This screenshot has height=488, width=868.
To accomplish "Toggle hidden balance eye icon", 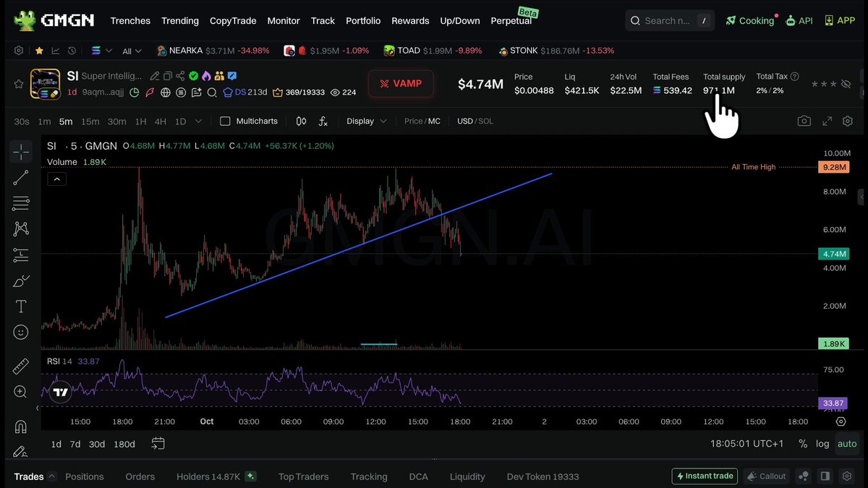I will click(x=846, y=84).
